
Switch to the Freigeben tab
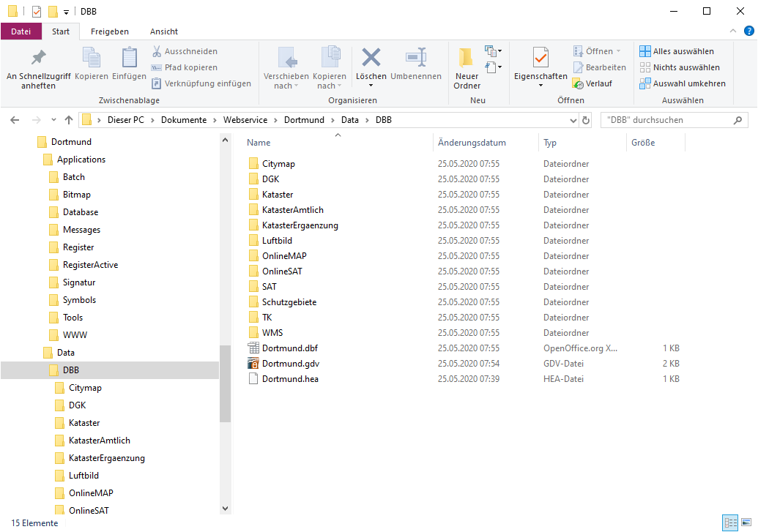point(110,31)
